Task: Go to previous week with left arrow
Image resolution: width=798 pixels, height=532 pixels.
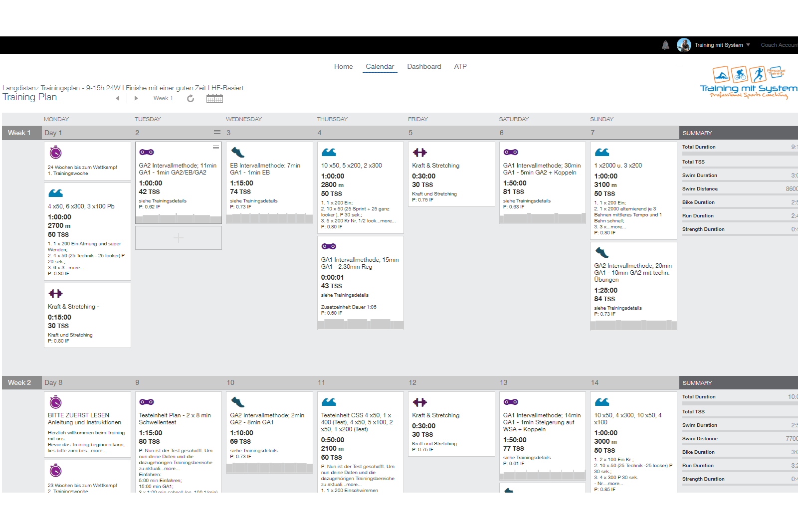Action: (x=118, y=99)
